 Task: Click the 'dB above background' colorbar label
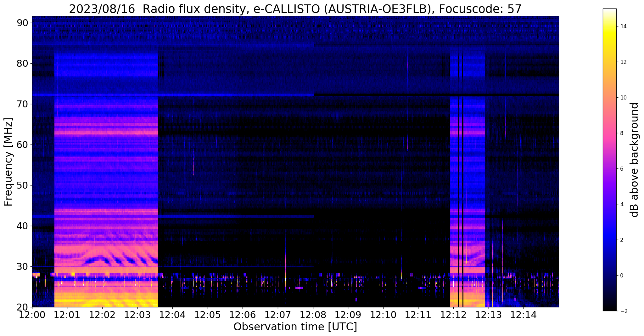(x=634, y=160)
